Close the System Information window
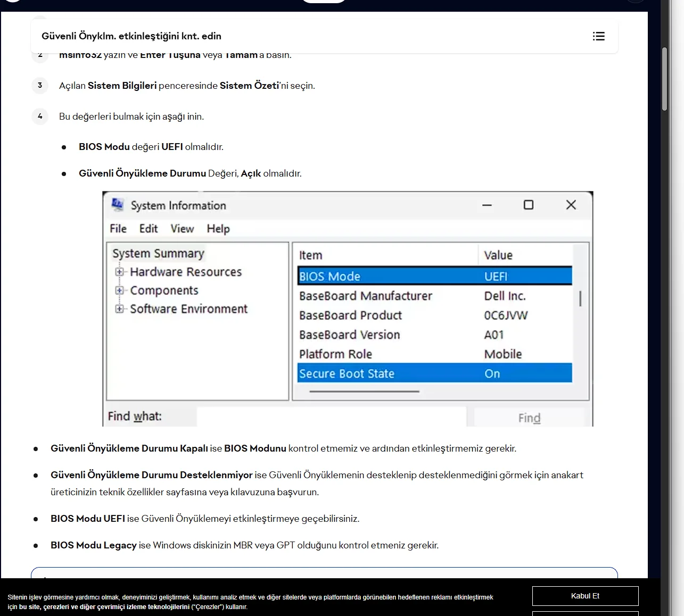Screen dimensions: 684x616 pos(571,205)
